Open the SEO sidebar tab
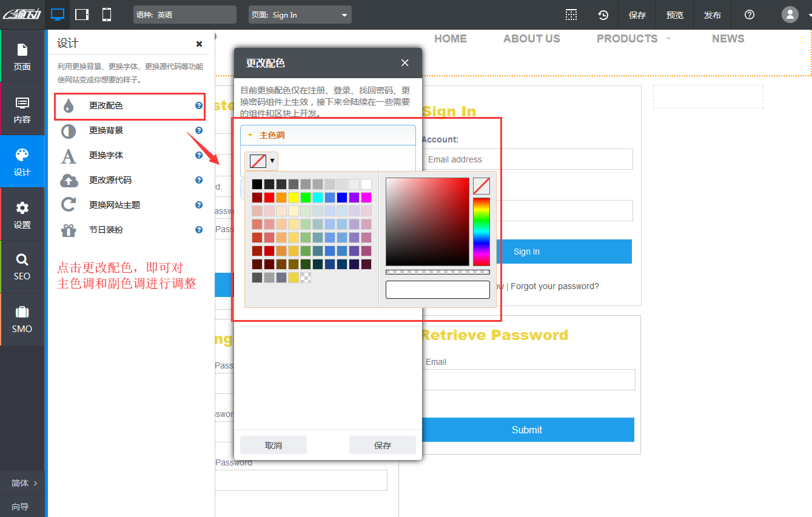 coord(22,267)
